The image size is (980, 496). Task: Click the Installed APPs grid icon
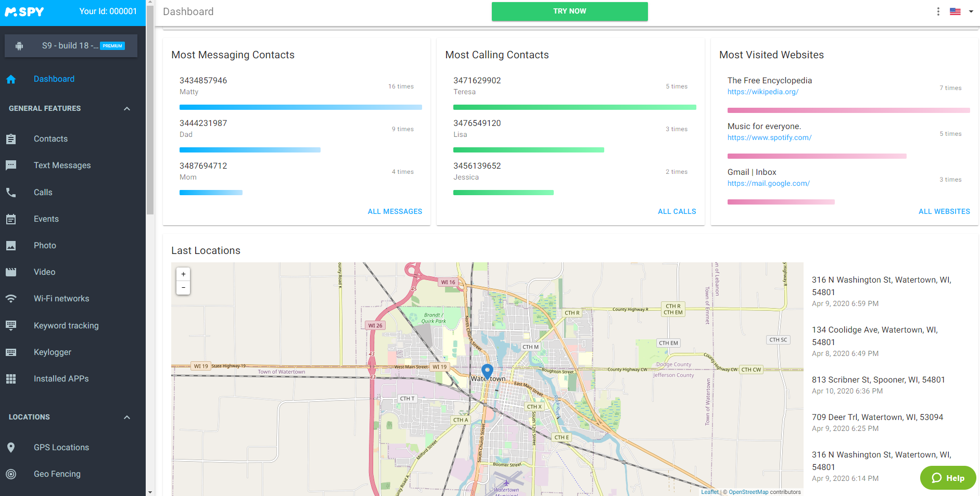coord(11,379)
